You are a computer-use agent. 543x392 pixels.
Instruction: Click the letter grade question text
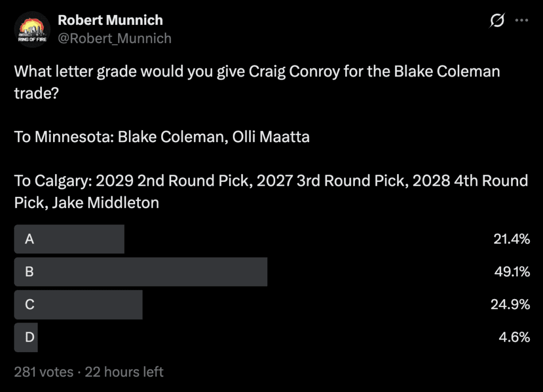pos(257,82)
